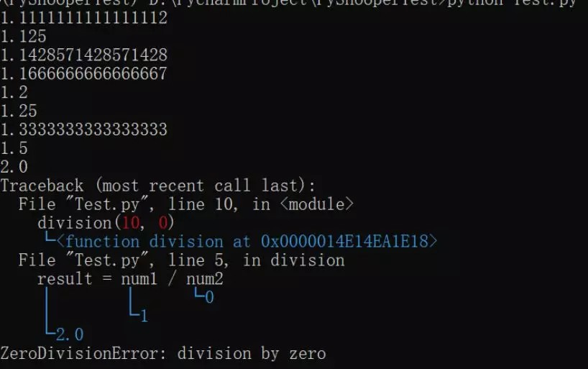Click the output line 1.125
The height and width of the screenshot is (369, 588).
[23, 37]
